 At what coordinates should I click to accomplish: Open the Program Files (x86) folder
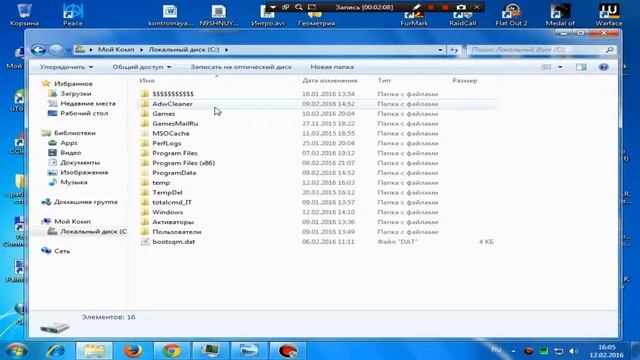[183, 163]
